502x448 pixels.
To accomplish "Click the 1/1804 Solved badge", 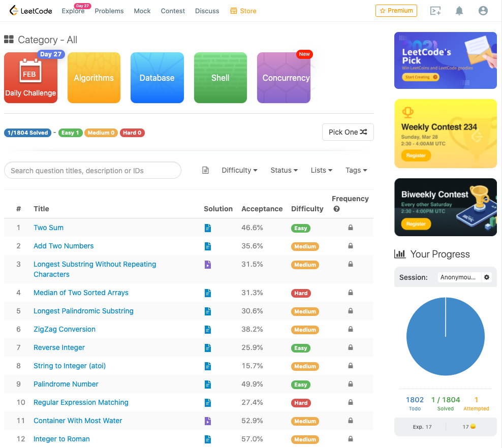I will point(27,133).
